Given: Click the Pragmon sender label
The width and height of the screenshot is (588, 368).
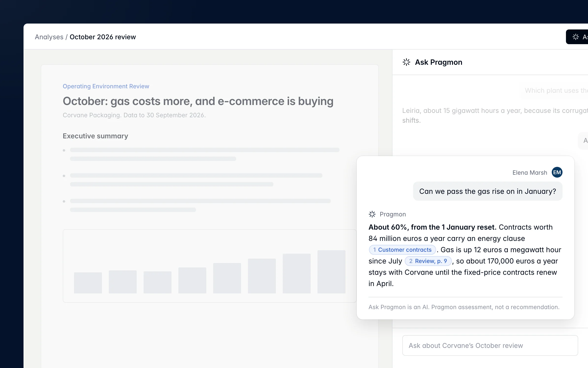Looking at the screenshot, I should (393, 214).
